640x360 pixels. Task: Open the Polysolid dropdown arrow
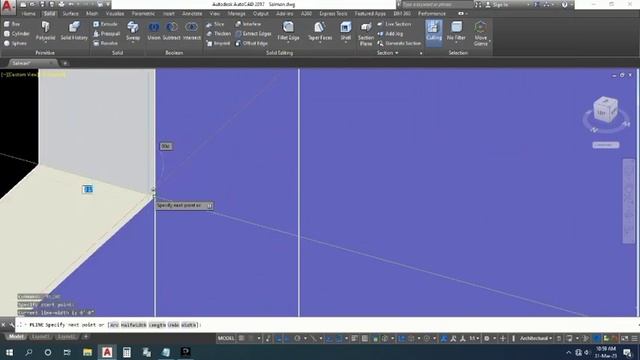(45, 42)
